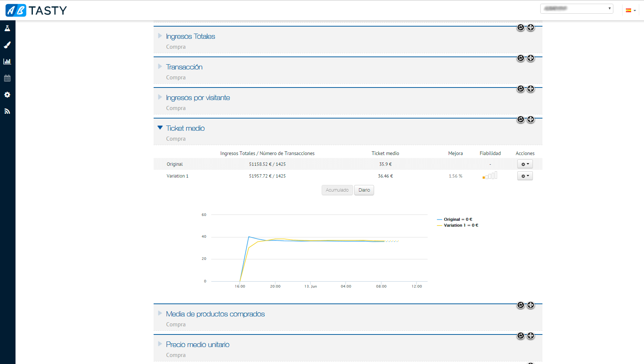
Task: Expand the Media de productos comprados triangle
Action: pos(160,313)
